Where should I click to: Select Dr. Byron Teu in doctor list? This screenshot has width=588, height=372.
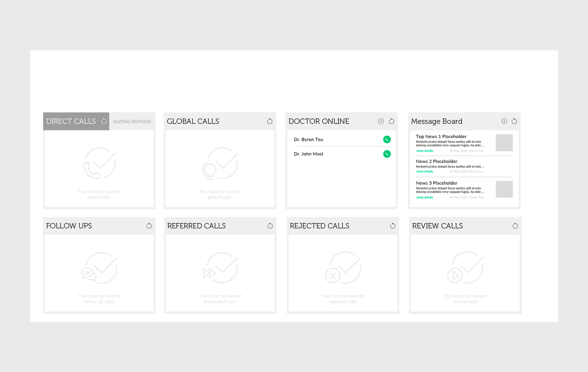(309, 139)
